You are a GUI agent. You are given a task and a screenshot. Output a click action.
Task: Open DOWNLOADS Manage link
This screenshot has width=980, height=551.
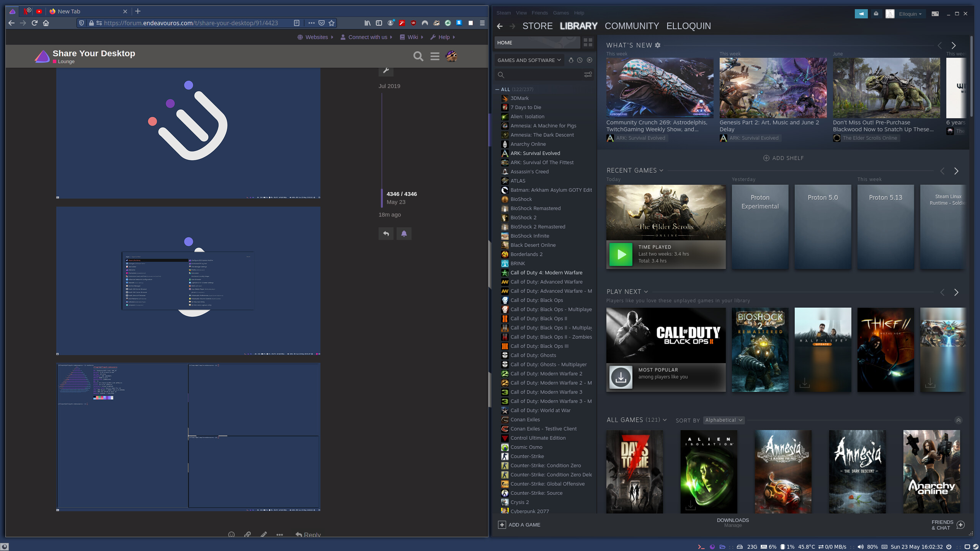click(733, 523)
